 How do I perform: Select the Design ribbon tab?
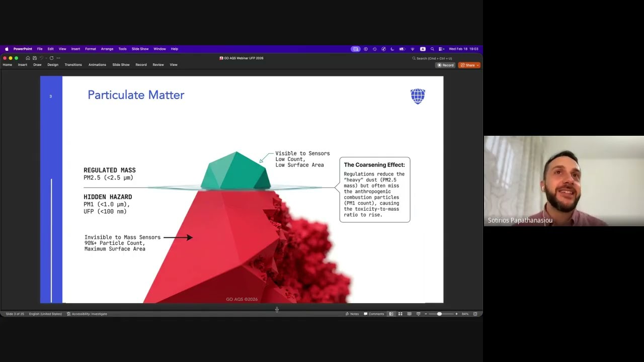click(x=53, y=65)
